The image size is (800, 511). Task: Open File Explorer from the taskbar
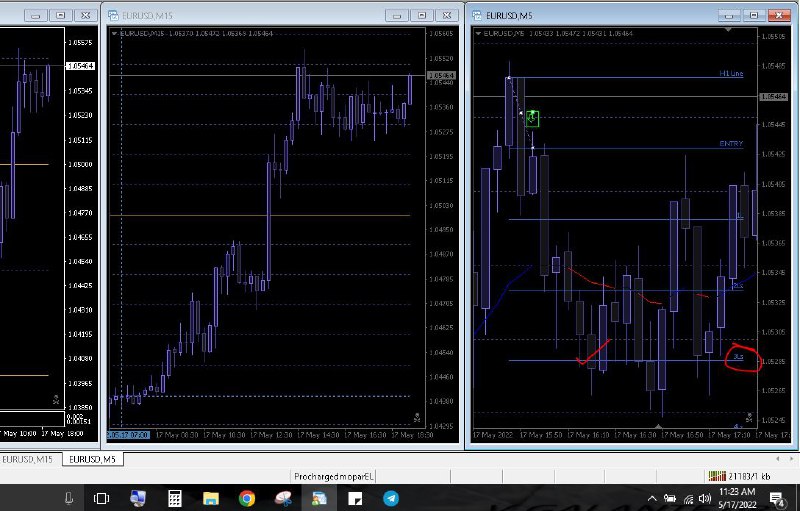coord(211,498)
